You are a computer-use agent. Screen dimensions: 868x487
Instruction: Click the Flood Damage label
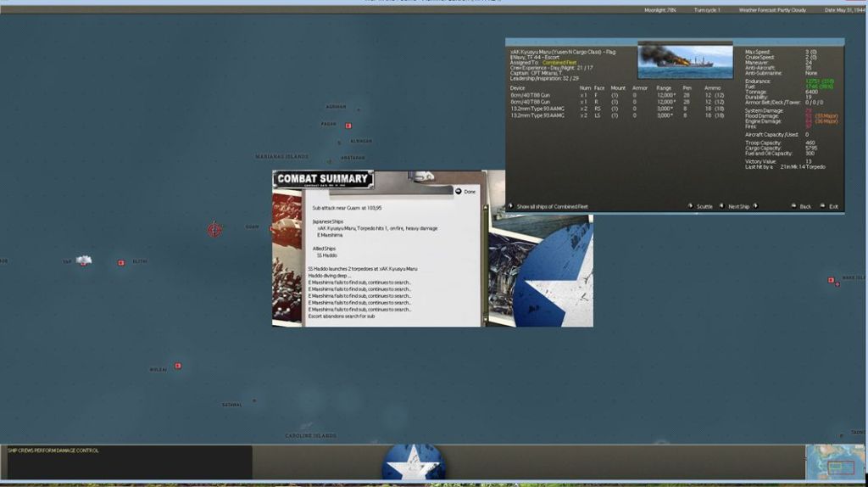tap(762, 115)
